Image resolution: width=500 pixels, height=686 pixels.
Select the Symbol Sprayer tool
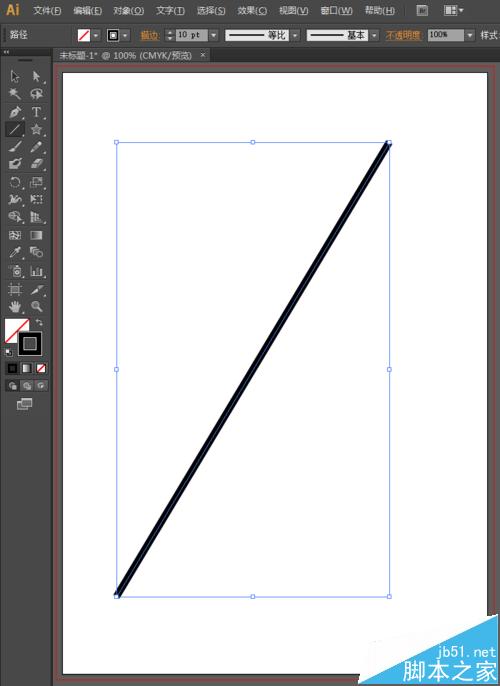[x=15, y=271]
